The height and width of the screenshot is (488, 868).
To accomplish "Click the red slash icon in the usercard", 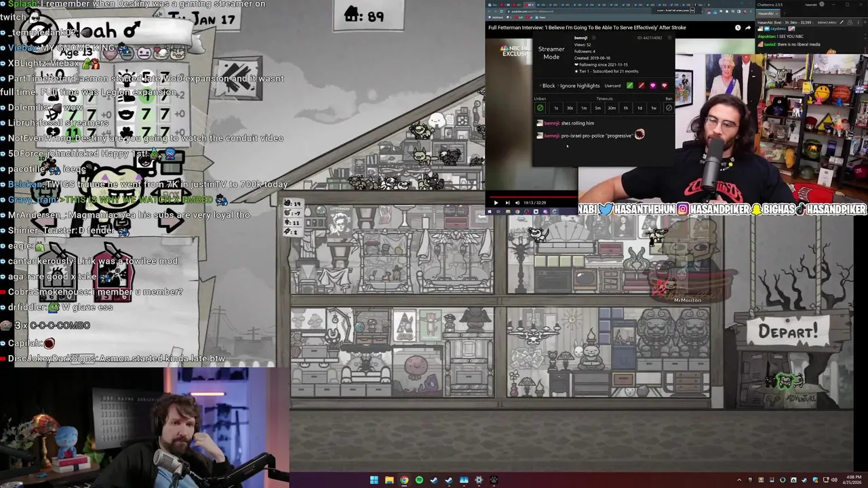I will [x=642, y=85].
